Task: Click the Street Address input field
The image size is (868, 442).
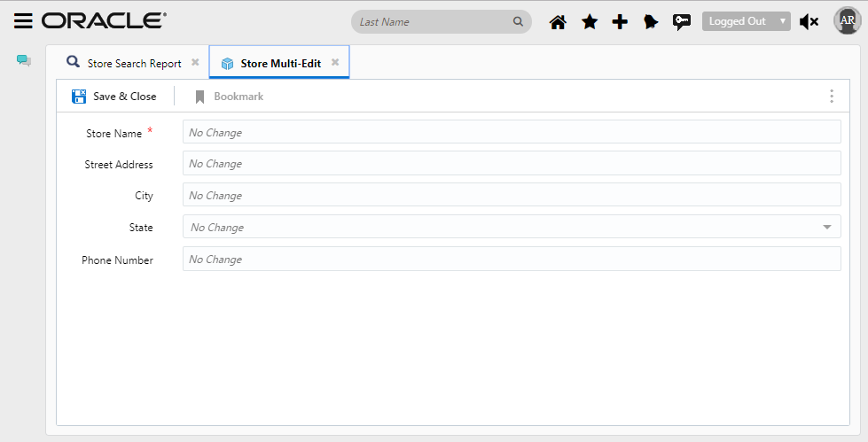Action: pyautogui.click(x=512, y=163)
